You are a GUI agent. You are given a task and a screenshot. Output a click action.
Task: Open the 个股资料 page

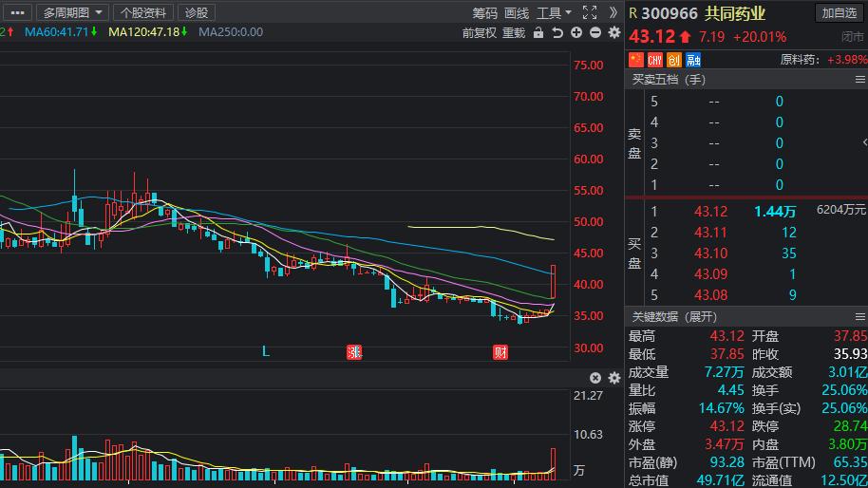pyautogui.click(x=143, y=12)
